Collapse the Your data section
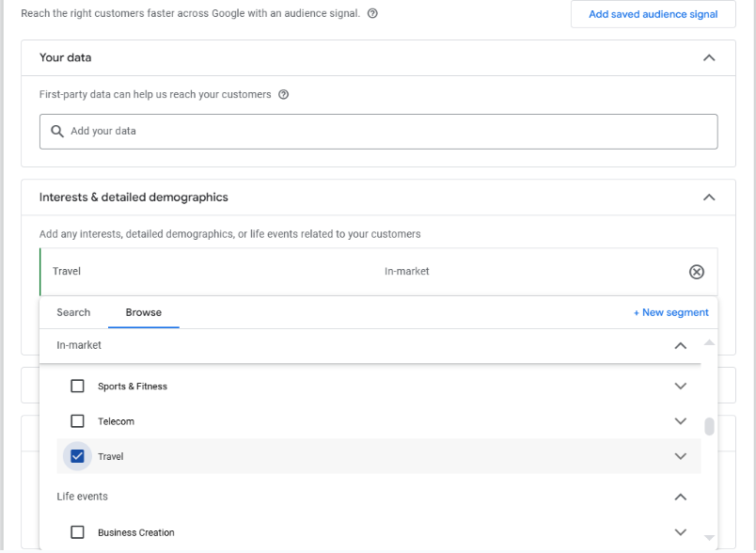Image resolution: width=756 pixels, height=553 pixels. click(709, 58)
